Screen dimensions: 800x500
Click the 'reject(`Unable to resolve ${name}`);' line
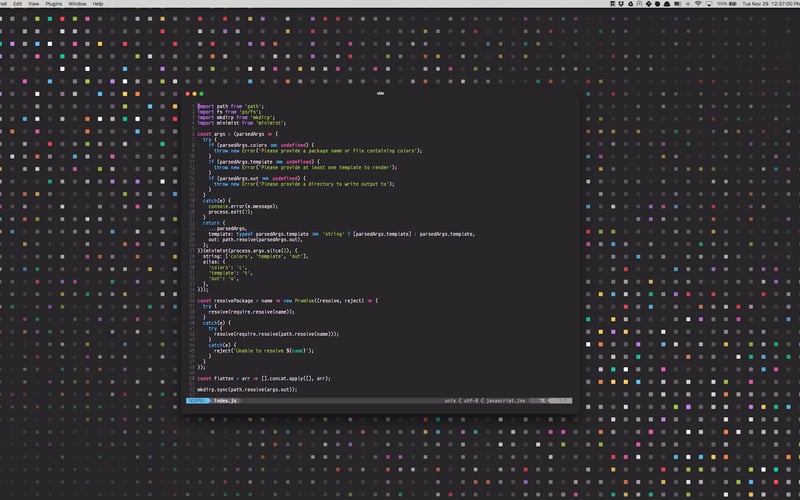click(x=264, y=351)
